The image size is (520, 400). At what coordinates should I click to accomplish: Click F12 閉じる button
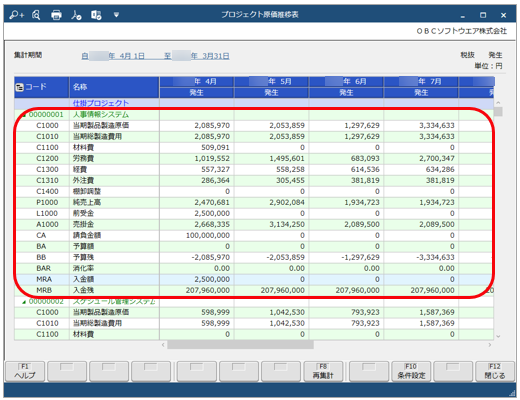point(495,371)
